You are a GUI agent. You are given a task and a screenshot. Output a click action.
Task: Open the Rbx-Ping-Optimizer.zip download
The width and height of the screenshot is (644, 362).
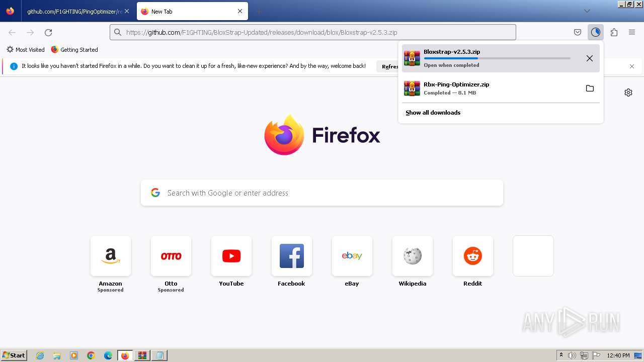(491, 88)
